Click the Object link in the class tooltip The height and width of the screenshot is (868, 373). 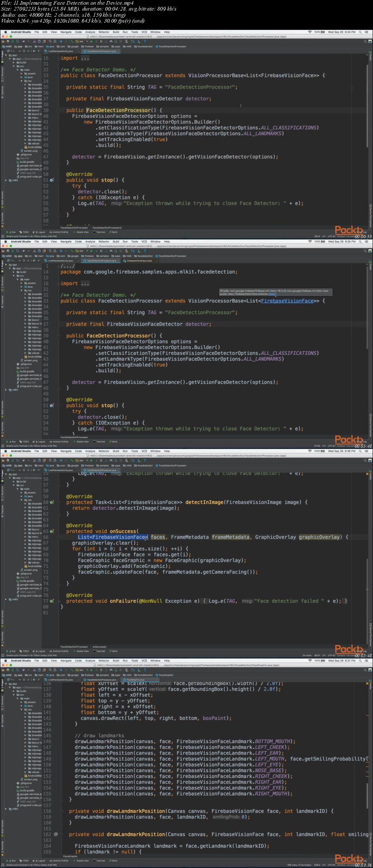(x=272, y=294)
